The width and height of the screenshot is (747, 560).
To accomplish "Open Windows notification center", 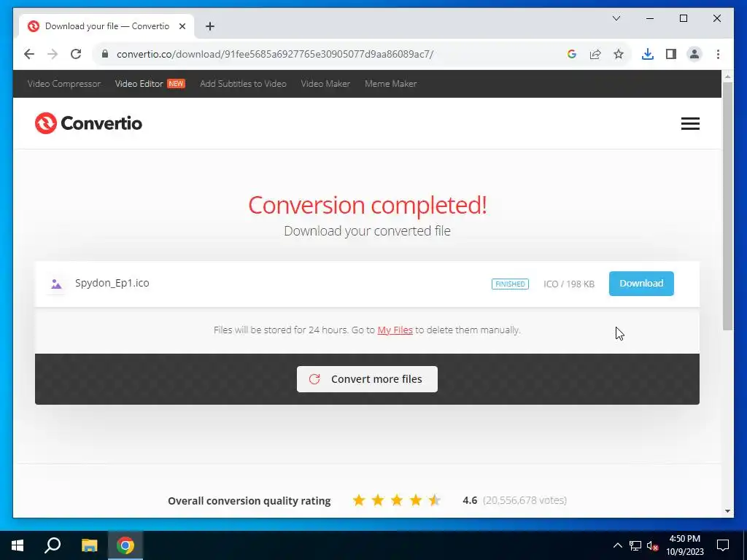I will (723, 545).
